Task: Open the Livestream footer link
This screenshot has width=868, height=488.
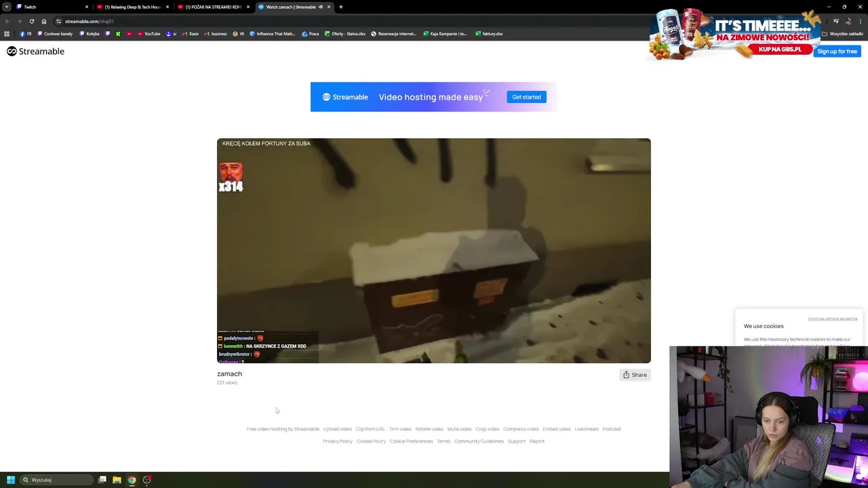Action: (587, 429)
